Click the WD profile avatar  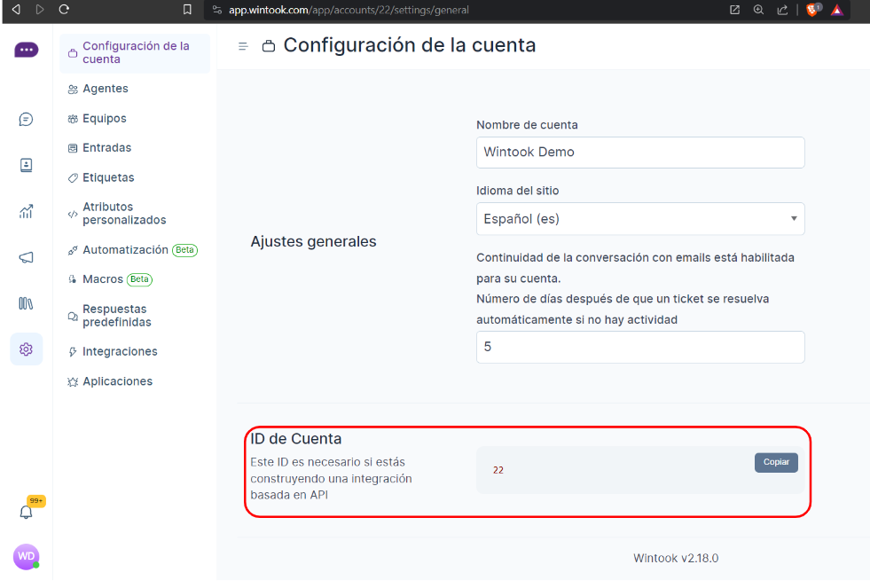[x=26, y=556]
